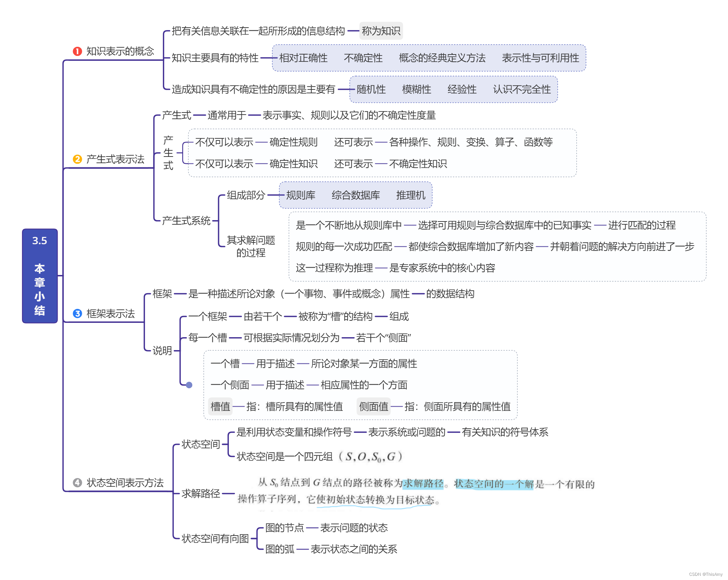Click 被称为“槽”的结构 node
The image size is (728, 580).
tap(336, 317)
